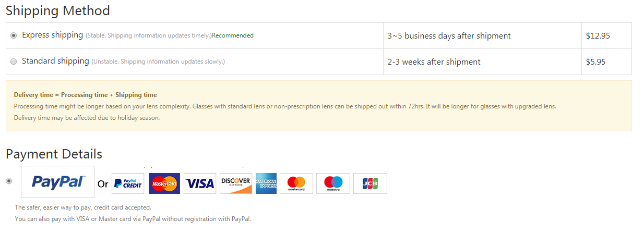Select the Maestro card icon
Screen dimensions: 644x233
click(x=333, y=183)
